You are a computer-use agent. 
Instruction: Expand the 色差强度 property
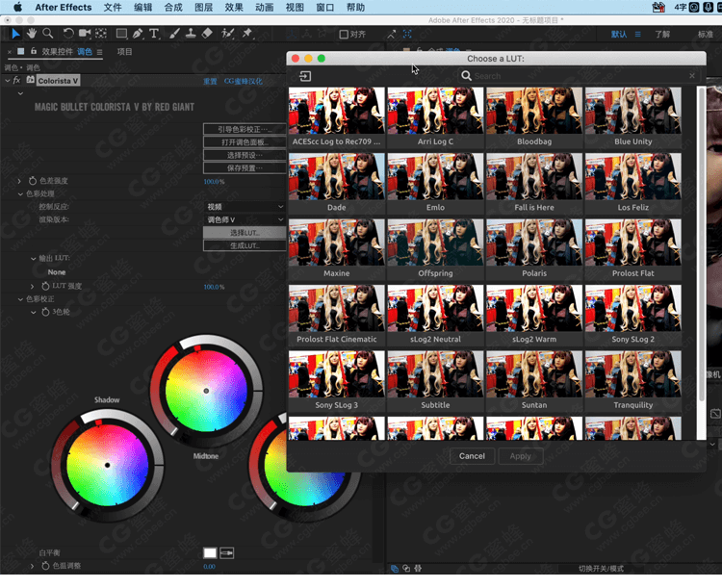point(19,181)
